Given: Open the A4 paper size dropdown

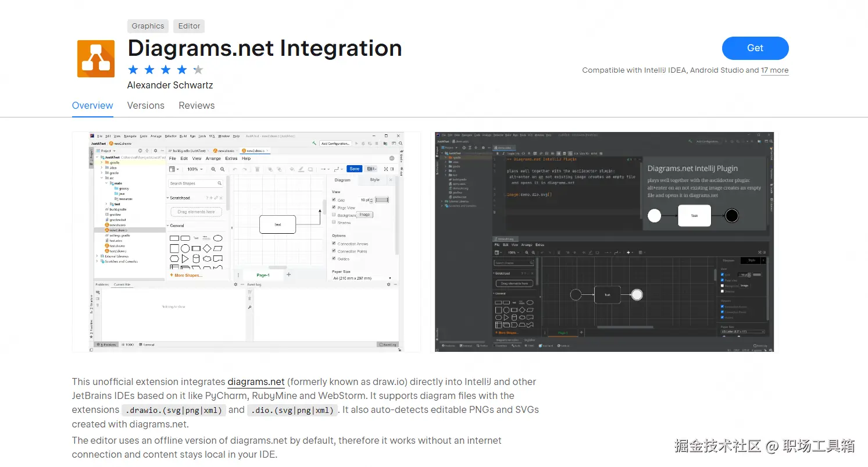Looking at the screenshot, I should [x=362, y=278].
